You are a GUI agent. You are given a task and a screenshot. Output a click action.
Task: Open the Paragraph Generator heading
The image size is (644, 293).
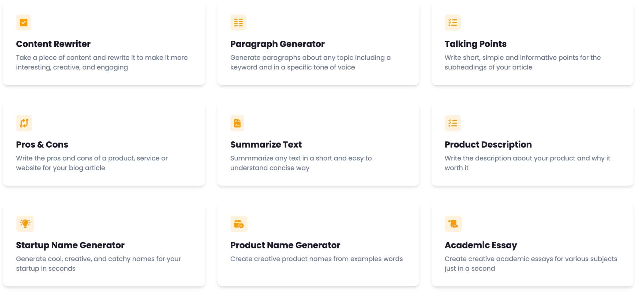[x=277, y=44]
